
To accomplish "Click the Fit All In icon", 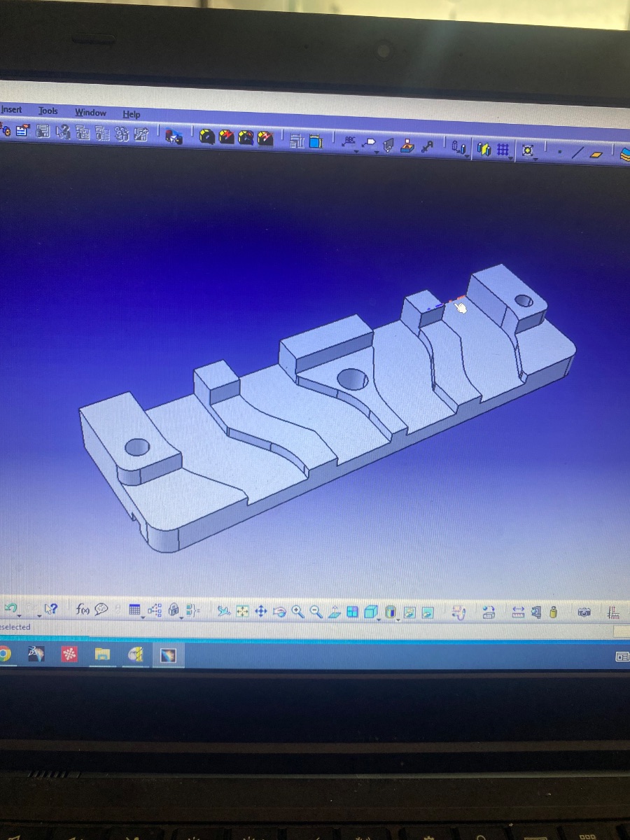I will coord(242,612).
